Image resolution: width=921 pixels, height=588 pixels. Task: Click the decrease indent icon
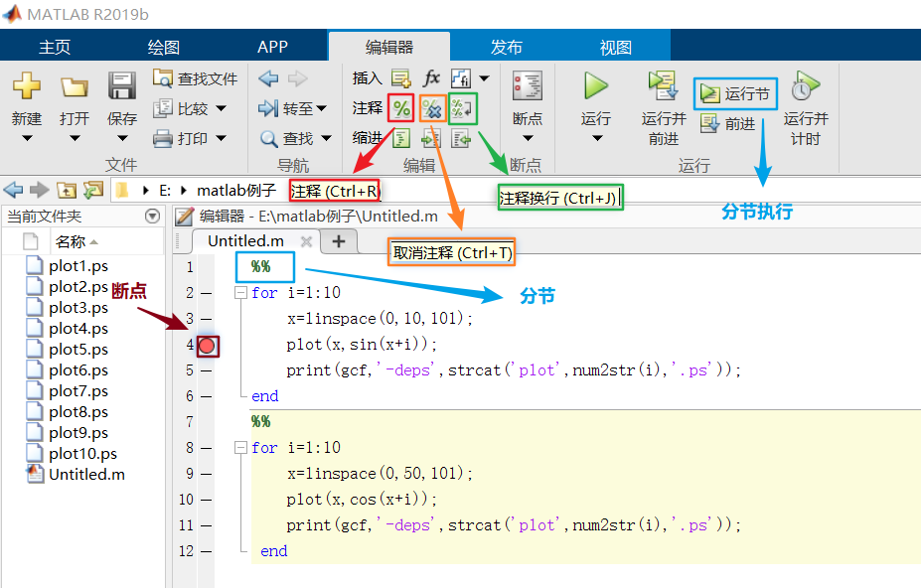tap(461, 139)
